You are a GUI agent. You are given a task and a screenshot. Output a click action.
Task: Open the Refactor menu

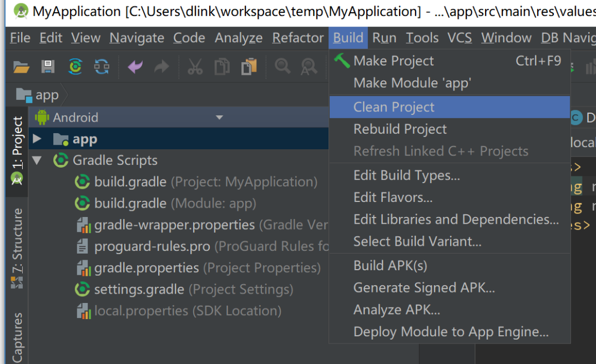297,38
